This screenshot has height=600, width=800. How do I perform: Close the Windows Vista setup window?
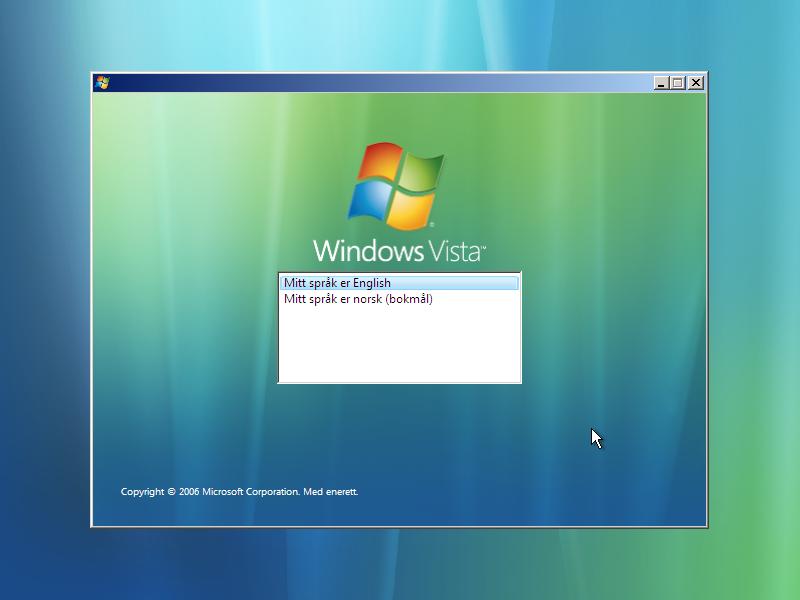pyautogui.click(x=696, y=83)
